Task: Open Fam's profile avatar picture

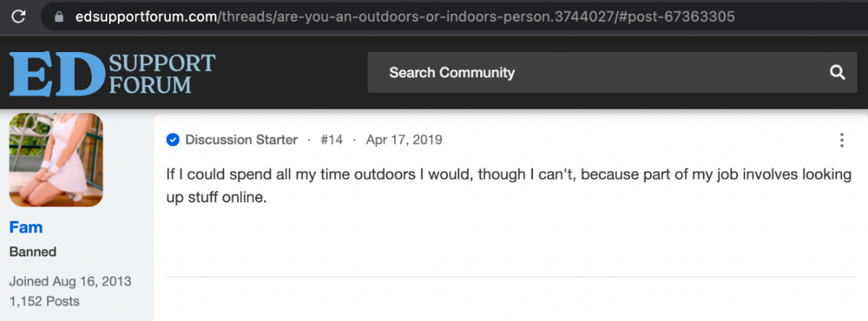Action: (x=56, y=160)
